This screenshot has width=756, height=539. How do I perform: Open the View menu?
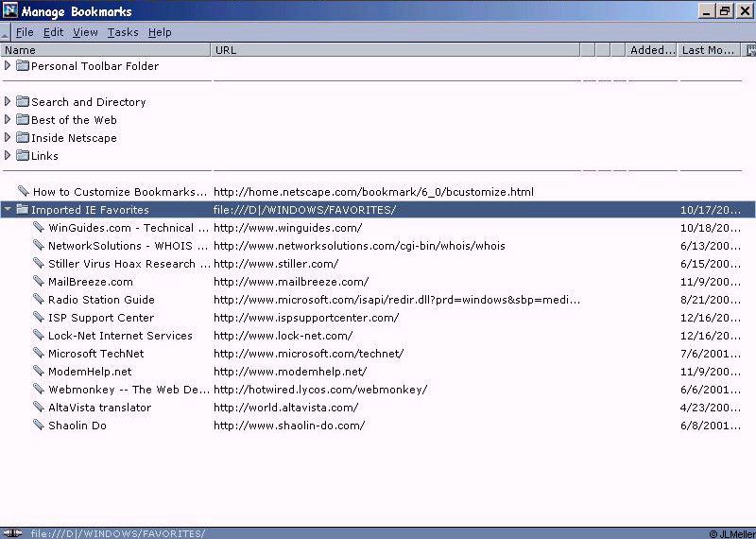(85, 32)
